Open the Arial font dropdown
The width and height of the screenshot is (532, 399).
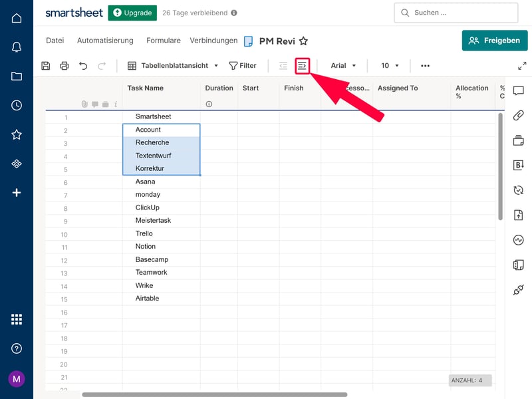click(x=344, y=66)
